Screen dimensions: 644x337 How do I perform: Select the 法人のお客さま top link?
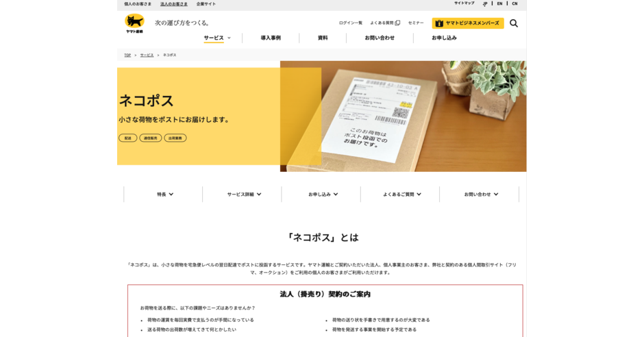(174, 3)
